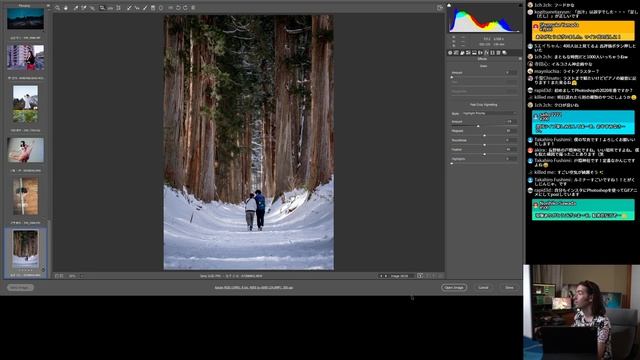Select the dancer in pink thumbnail

(25, 150)
